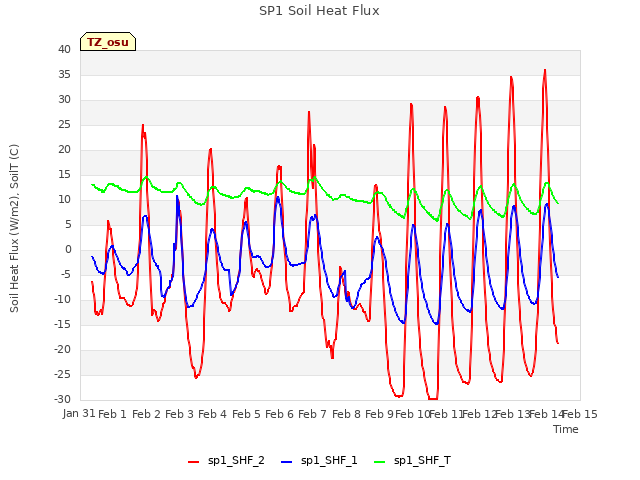Click the Jan 31 x-axis label
The height and width of the screenshot is (480, 640).
coord(79,414)
